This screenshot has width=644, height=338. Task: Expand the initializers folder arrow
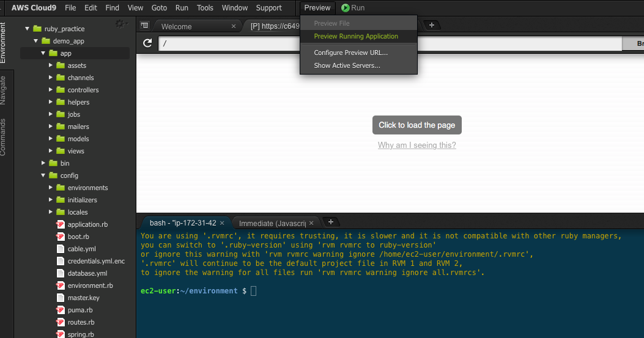(51, 200)
